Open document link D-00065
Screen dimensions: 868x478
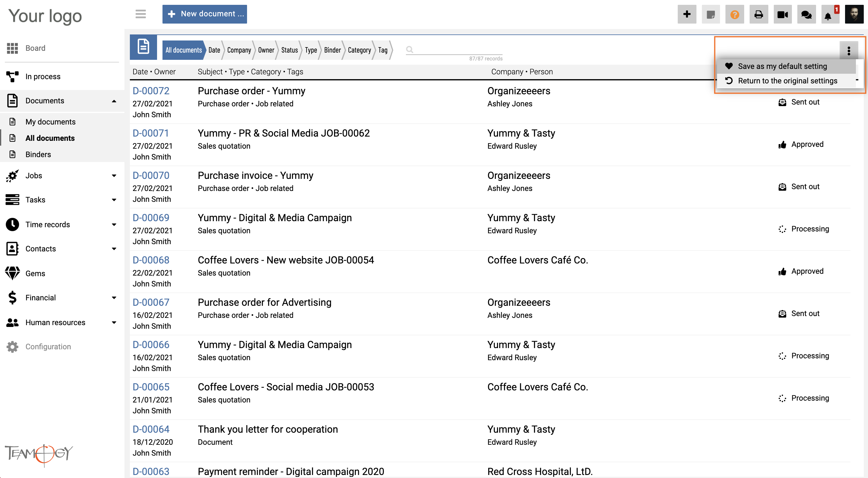pos(151,387)
